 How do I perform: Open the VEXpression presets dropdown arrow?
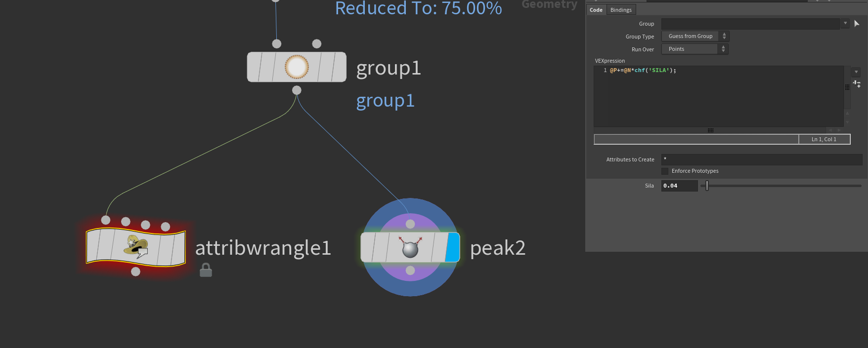pos(856,72)
